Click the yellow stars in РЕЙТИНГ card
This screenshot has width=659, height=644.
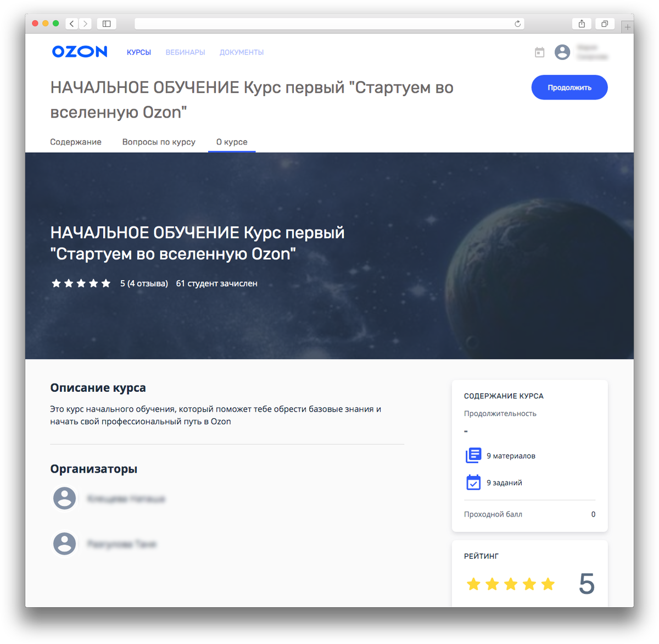click(511, 584)
